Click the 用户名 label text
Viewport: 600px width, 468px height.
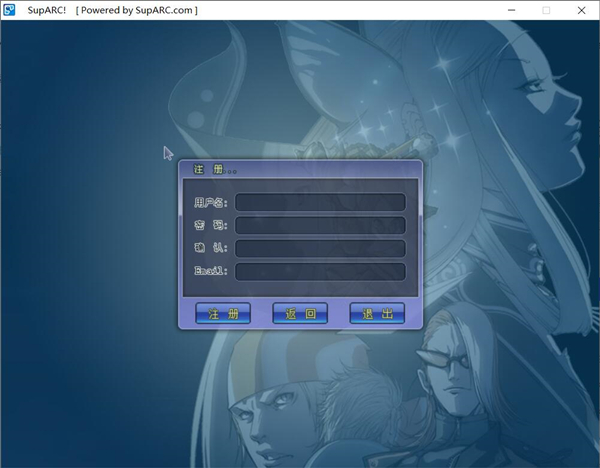(211, 203)
